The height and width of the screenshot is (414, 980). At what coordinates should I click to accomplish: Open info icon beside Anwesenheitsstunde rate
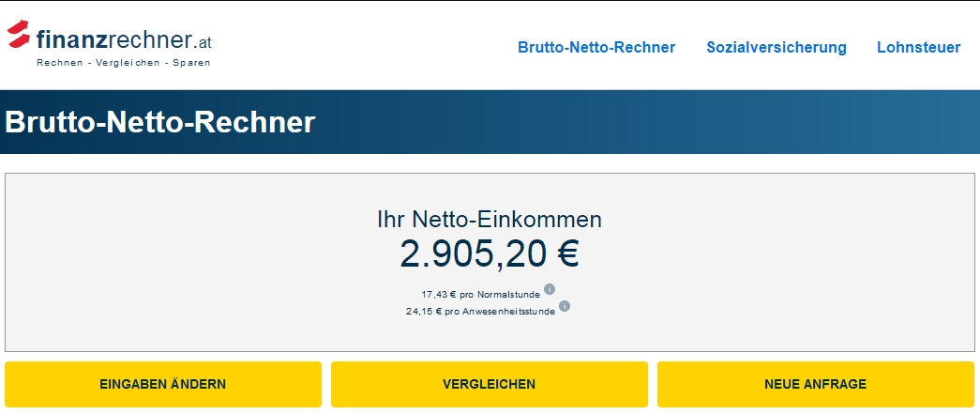pos(565,306)
